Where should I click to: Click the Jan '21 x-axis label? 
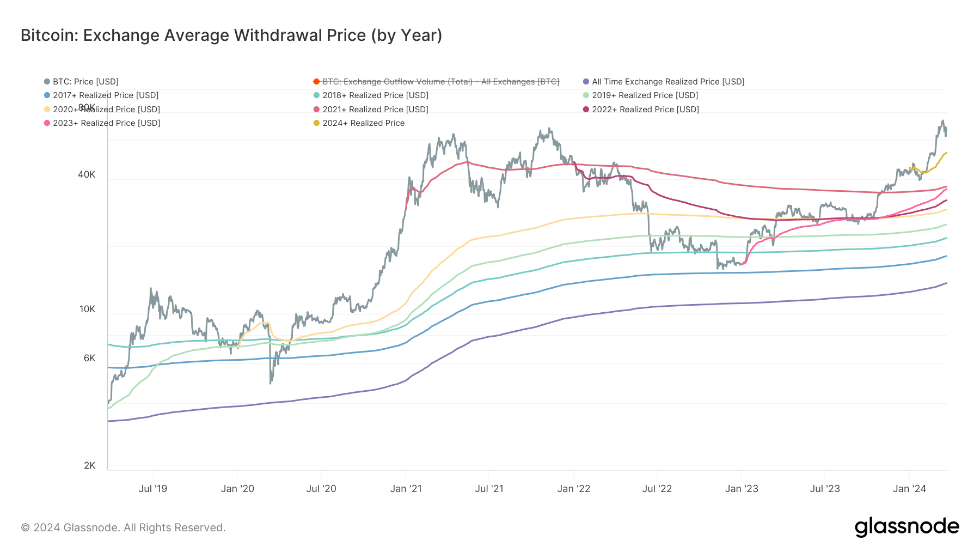(x=406, y=489)
